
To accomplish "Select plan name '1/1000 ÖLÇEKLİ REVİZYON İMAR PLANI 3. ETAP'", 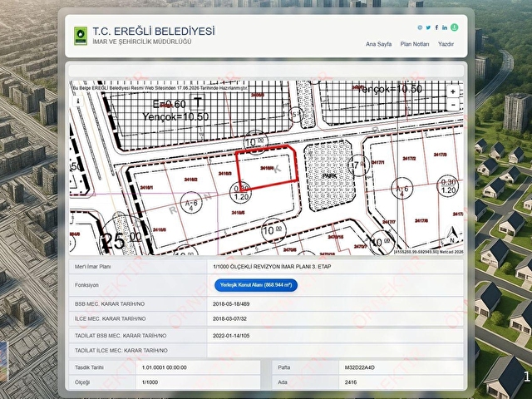I will pos(272,267).
